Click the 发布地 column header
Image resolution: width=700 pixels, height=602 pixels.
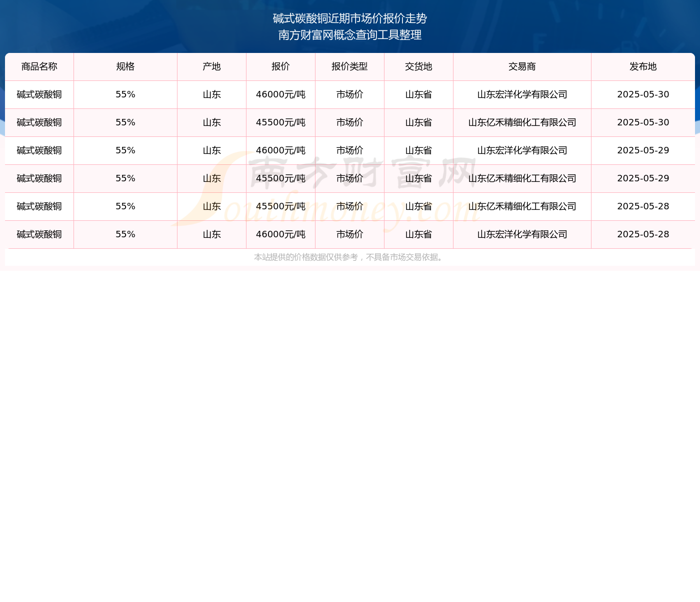[643, 67]
